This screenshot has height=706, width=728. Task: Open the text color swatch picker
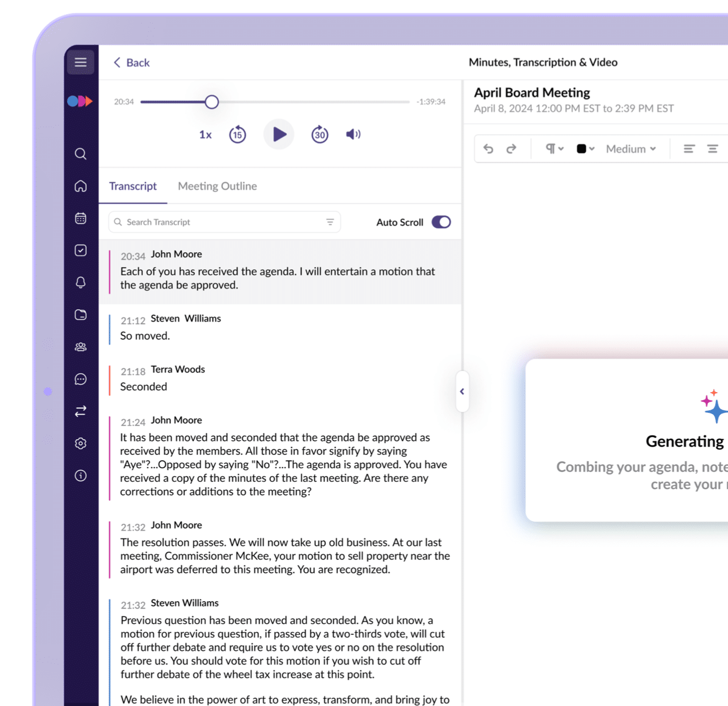(x=584, y=148)
